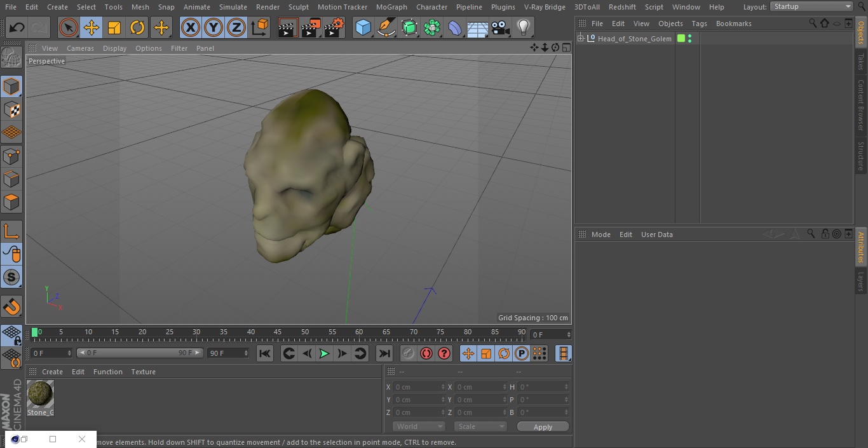Viewport: 868px width, 448px height.
Task: Click the Stone material thumbnail
Action: pos(40,394)
